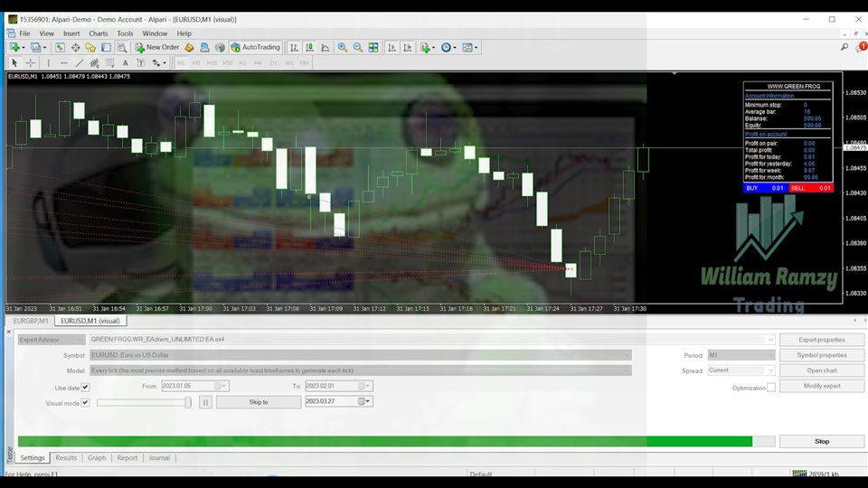Select the equidistant channel tool
This screenshot has width=868, height=488.
coord(95,63)
